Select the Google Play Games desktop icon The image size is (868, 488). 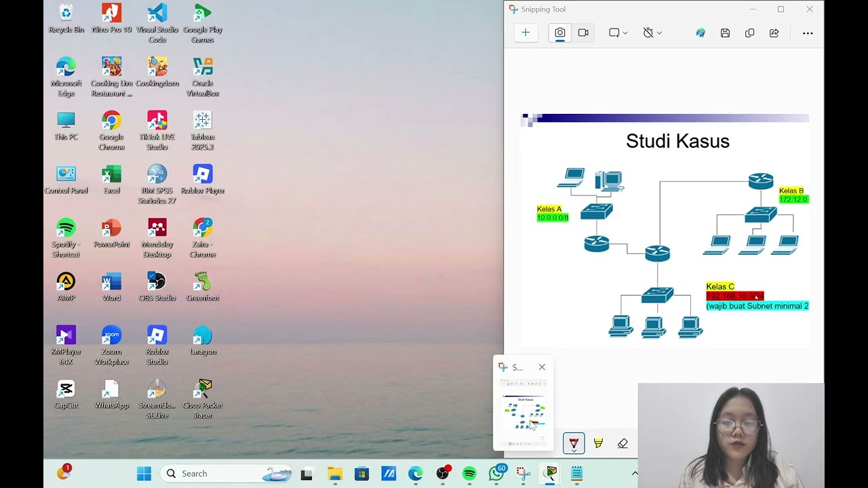point(202,23)
